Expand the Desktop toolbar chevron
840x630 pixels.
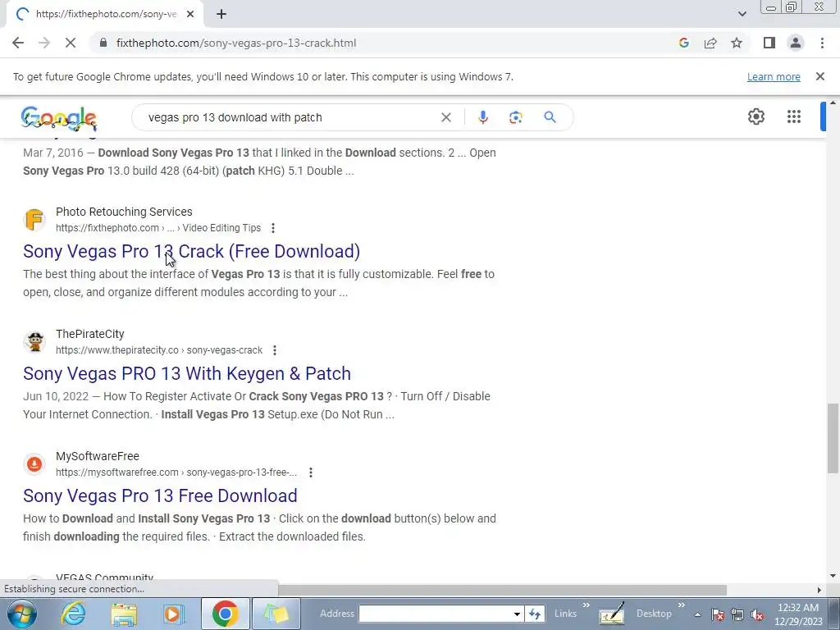coord(682,605)
